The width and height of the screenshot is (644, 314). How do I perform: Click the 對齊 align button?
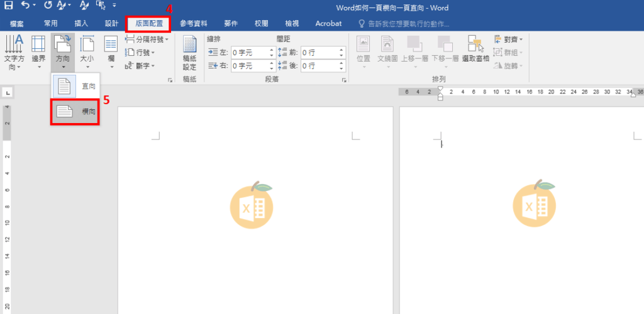click(x=509, y=40)
